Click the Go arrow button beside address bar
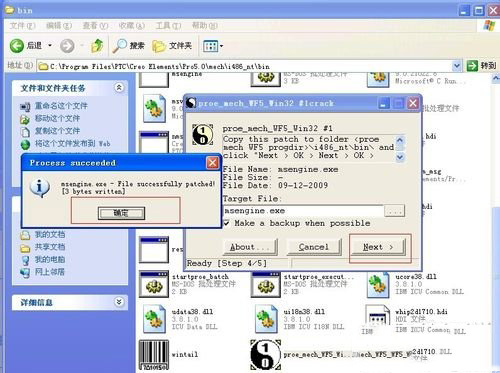 pyautogui.click(x=472, y=66)
